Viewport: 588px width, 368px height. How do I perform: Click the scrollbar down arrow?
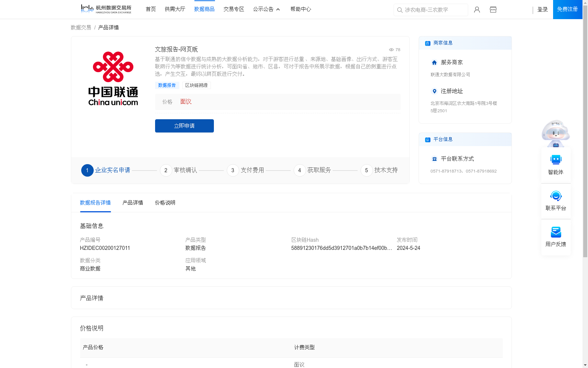[585, 365]
